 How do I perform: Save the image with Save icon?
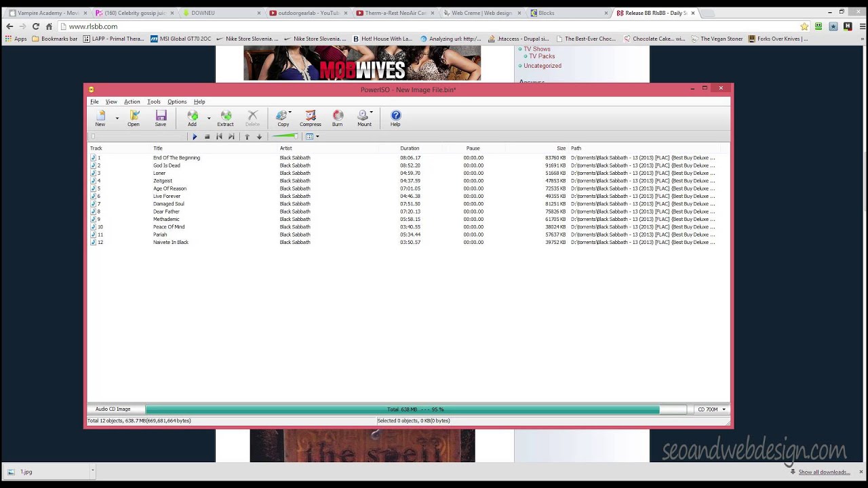click(161, 119)
